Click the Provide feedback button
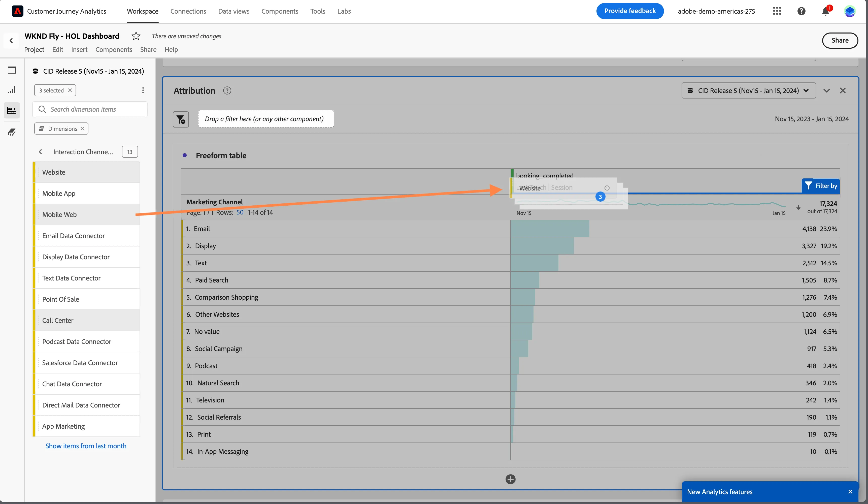 (630, 11)
